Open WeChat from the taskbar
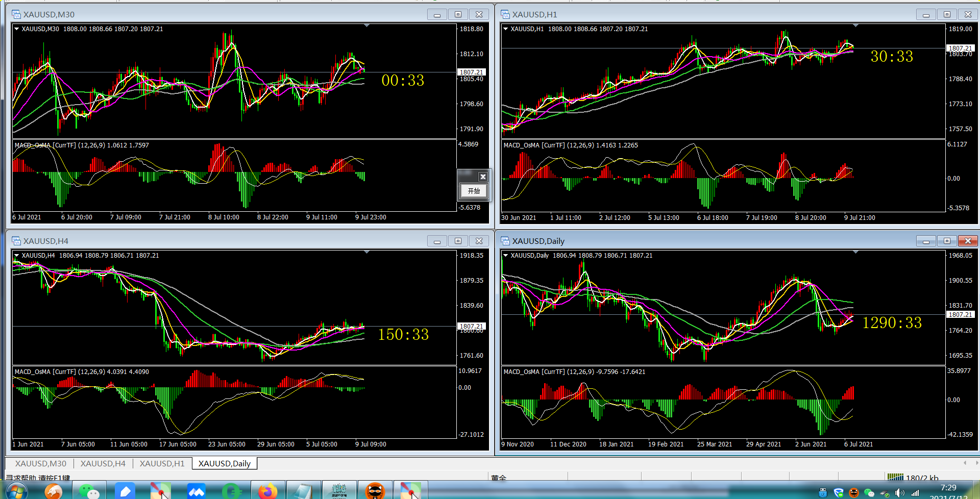This screenshot has width=980, height=499. point(89,491)
